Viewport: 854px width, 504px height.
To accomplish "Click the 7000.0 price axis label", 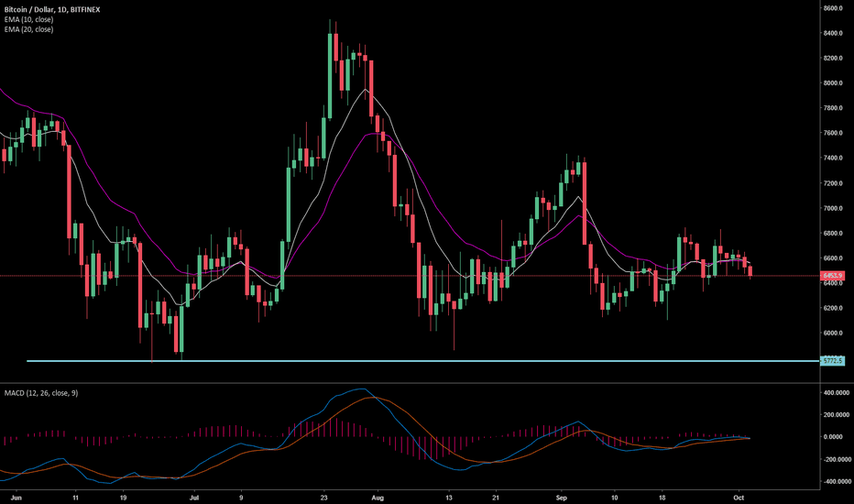I will pos(833,209).
